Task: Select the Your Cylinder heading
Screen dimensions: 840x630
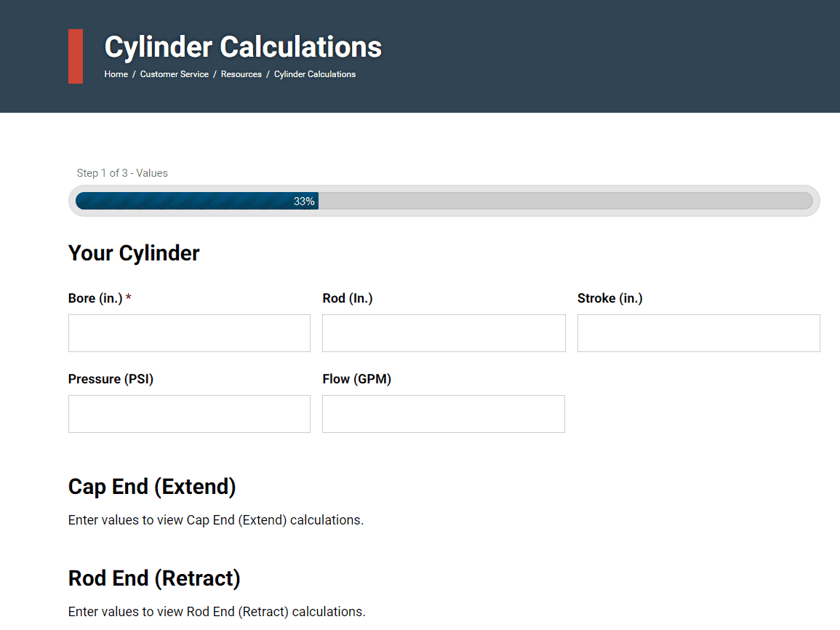Action: (x=133, y=253)
